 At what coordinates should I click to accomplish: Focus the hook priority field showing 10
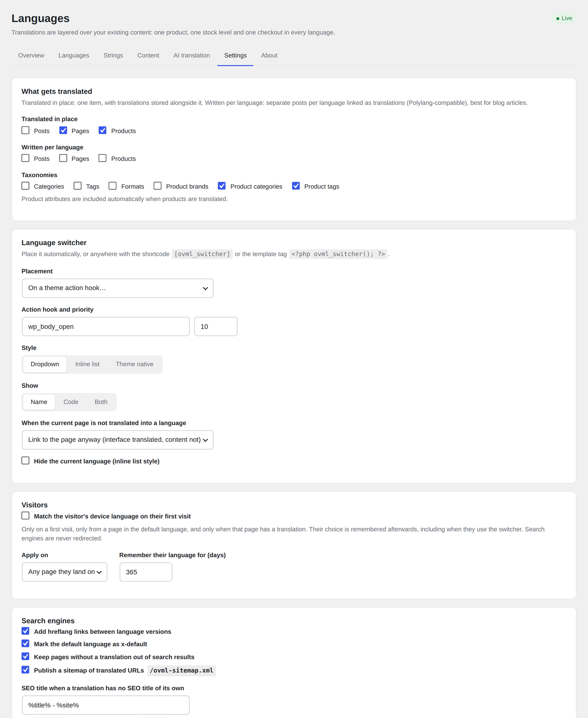pyautogui.click(x=216, y=326)
